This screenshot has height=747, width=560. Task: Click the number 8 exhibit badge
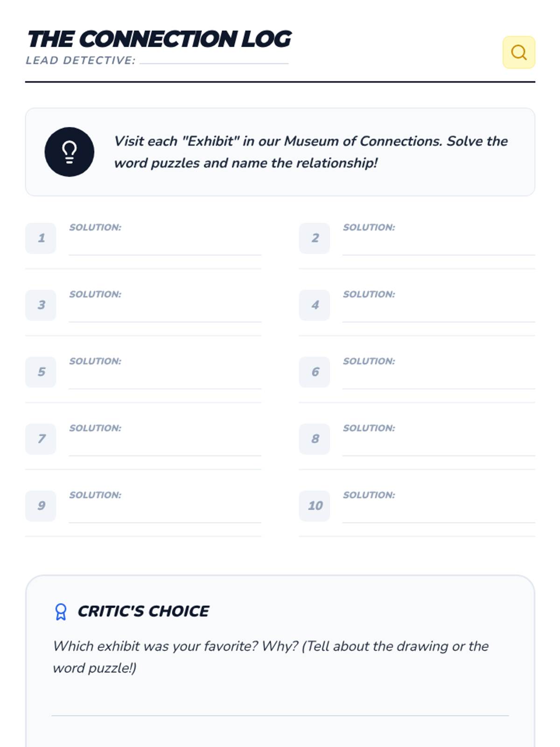(x=315, y=439)
